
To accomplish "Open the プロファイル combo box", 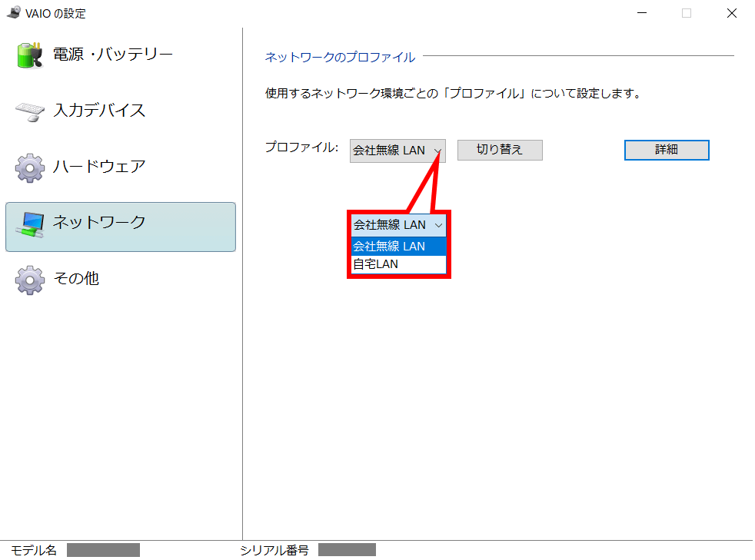I will pyautogui.click(x=397, y=151).
